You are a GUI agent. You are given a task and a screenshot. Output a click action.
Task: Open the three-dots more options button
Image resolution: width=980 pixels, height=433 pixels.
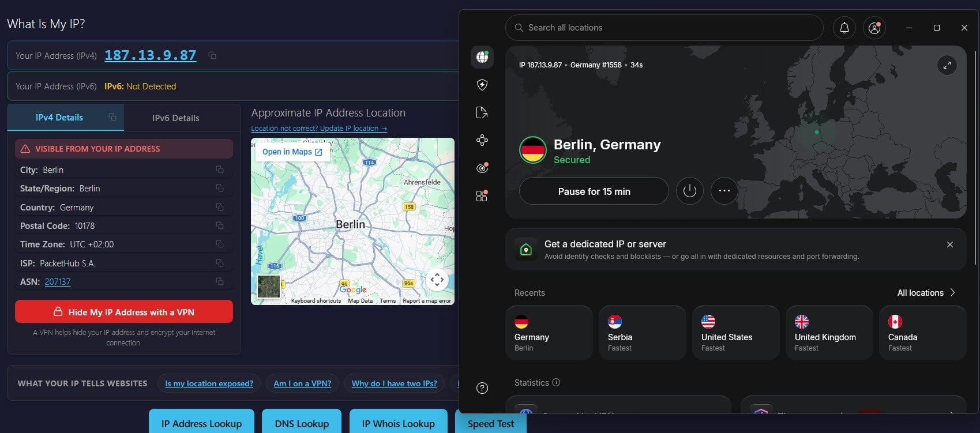(724, 191)
